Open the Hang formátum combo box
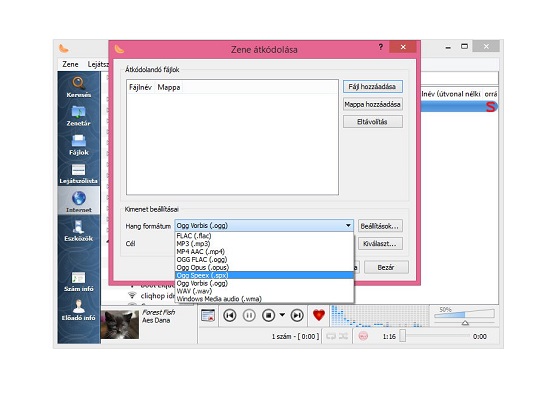Image resolution: width=550 pixels, height=408 pixels. (264, 226)
